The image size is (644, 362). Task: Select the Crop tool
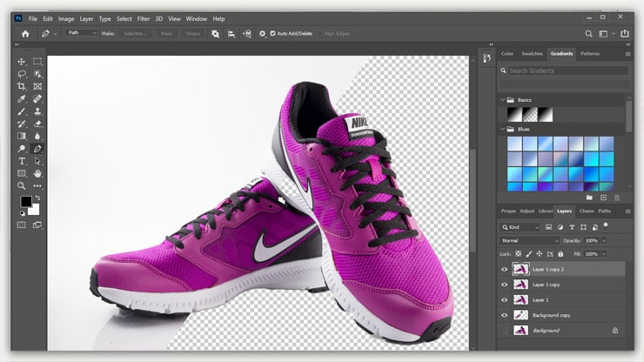pyautogui.click(x=22, y=86)
